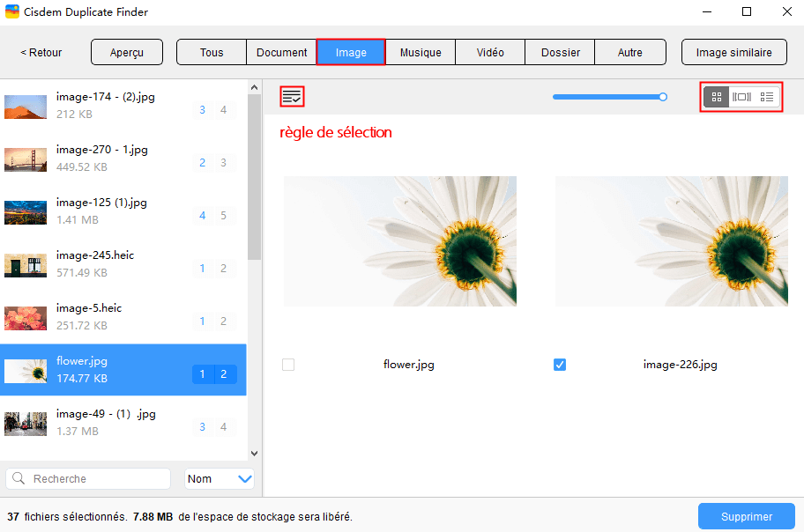Uncheck the image-226.jpg checkbox
804x532 pixels.
click(560, 364)
